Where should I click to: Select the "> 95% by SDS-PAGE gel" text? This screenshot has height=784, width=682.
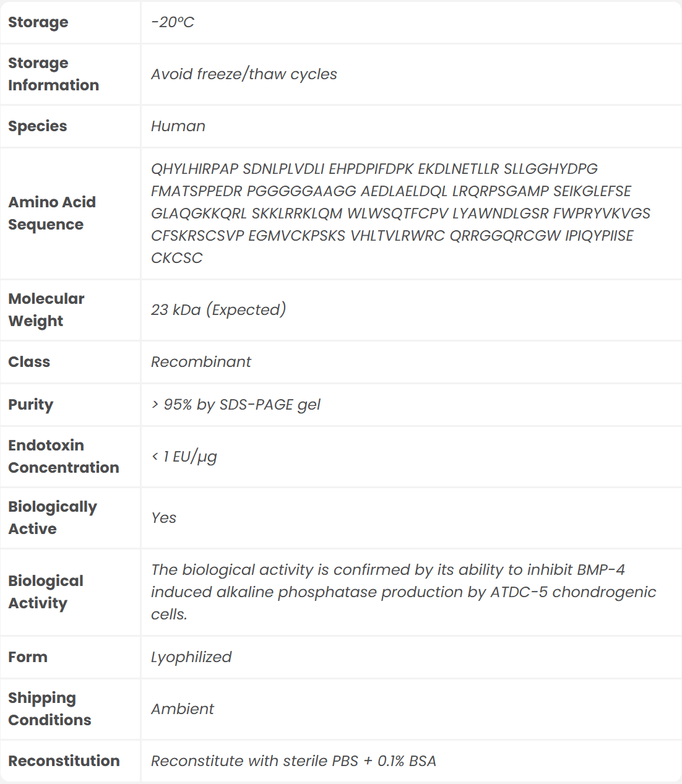coord(236,405)
